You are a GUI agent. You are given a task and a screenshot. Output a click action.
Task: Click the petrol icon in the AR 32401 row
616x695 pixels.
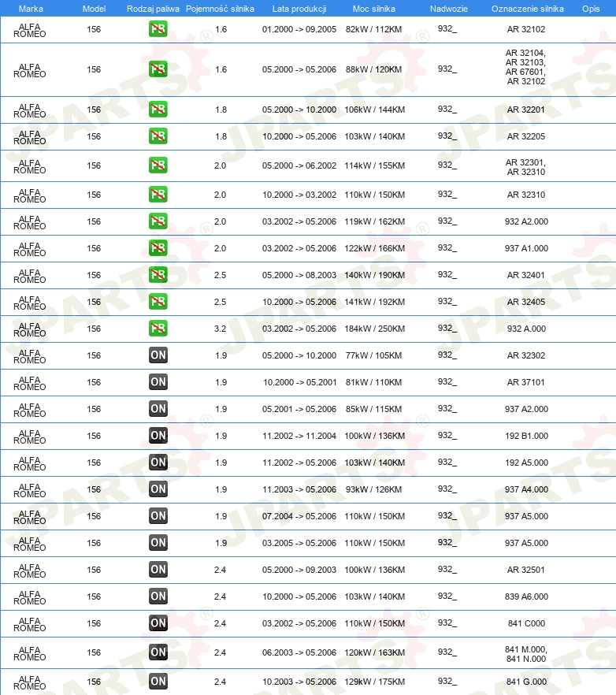pyautogui.click(x=158, y=275)
